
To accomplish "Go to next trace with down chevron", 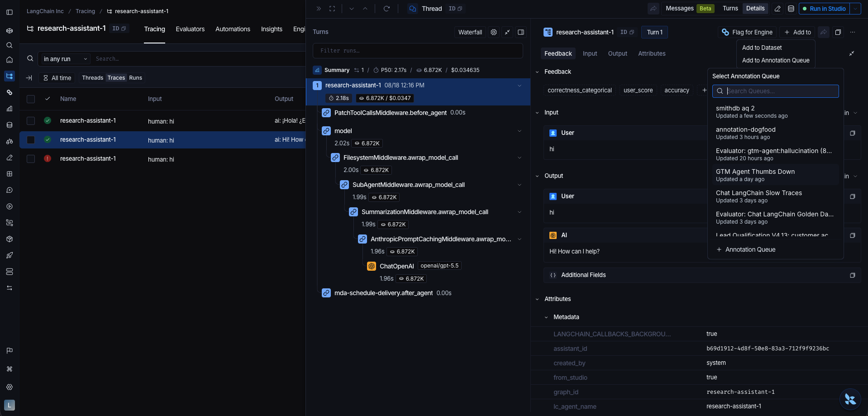I will [x=352, y=9].
